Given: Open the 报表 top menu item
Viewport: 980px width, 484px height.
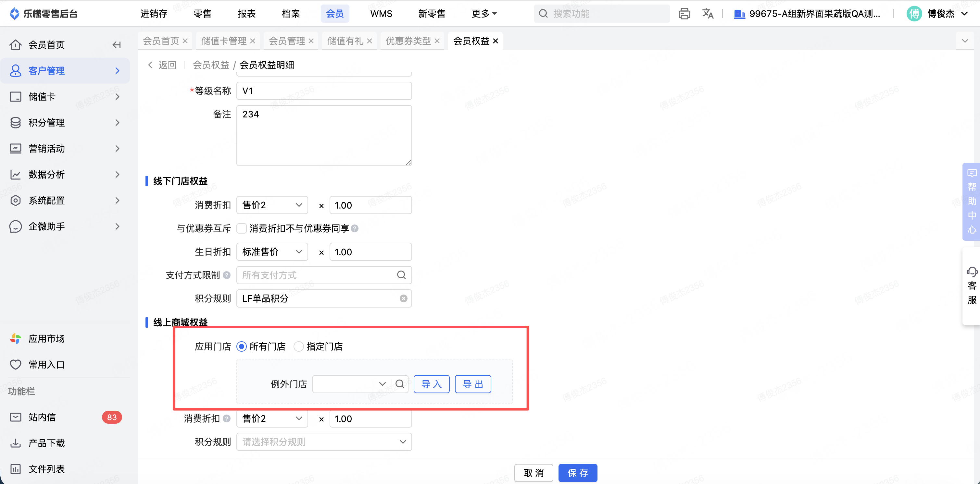Looking at the screenshot, I should (x=246, y=14).
